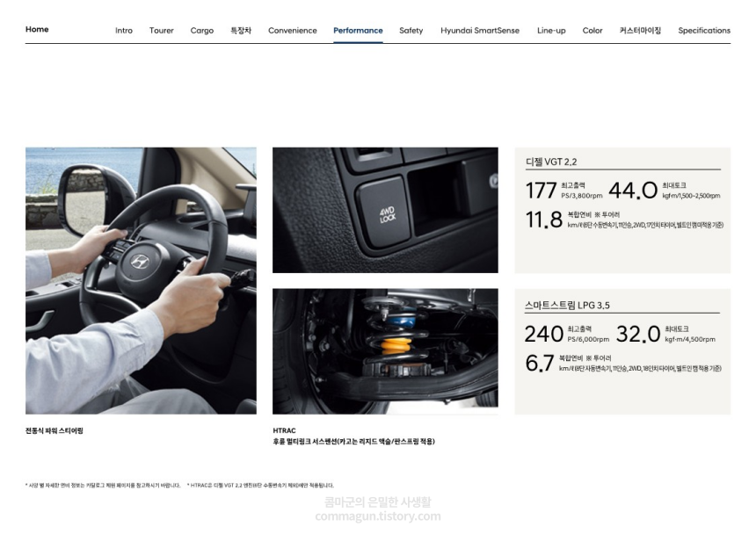The height and width of the screenshot is (534, 756).
Task: Go to the Home link
Action: coord(37,29)
